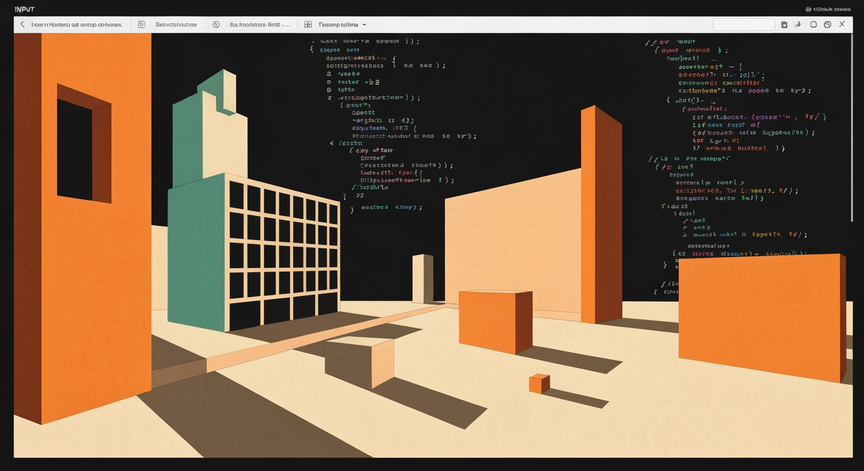Click the clipboard icon next to the search box
Viewport: 864px width, 471px height.
point(784,24)
